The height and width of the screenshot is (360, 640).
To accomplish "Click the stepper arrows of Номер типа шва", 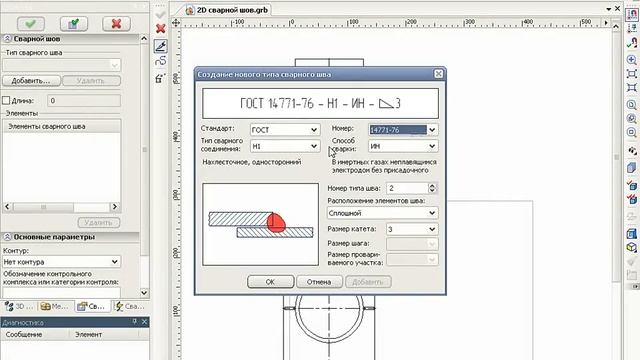I will 432,188.
